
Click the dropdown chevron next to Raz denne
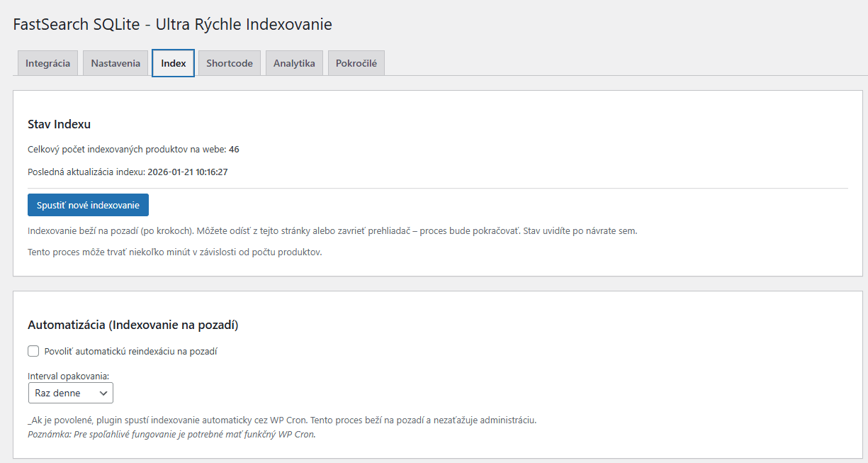coord(104,392)
